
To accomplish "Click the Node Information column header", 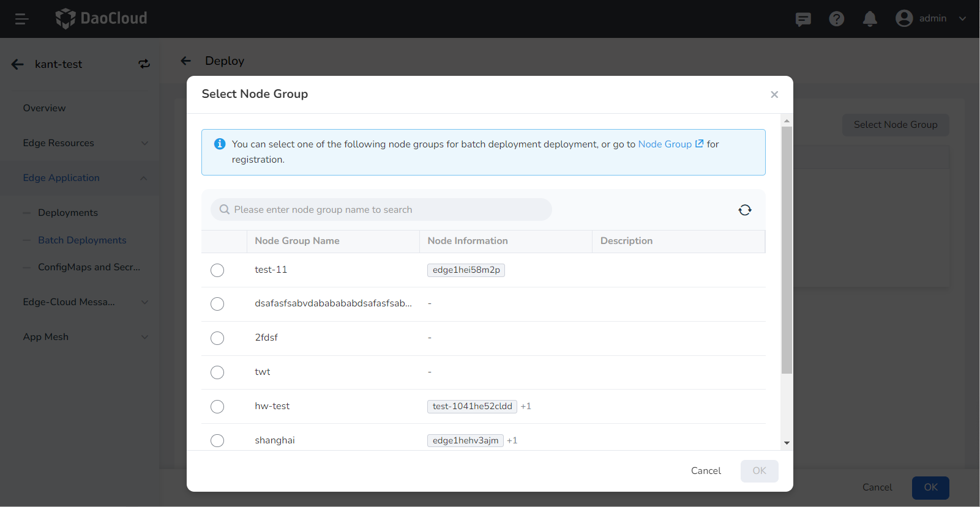I will [468, 241].
